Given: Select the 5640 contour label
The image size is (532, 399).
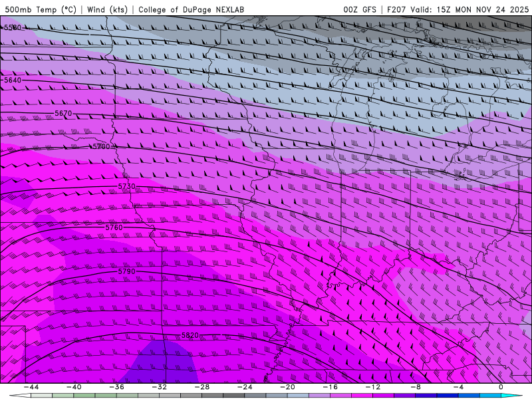Looking at the screenshot, I should [12, 80].
